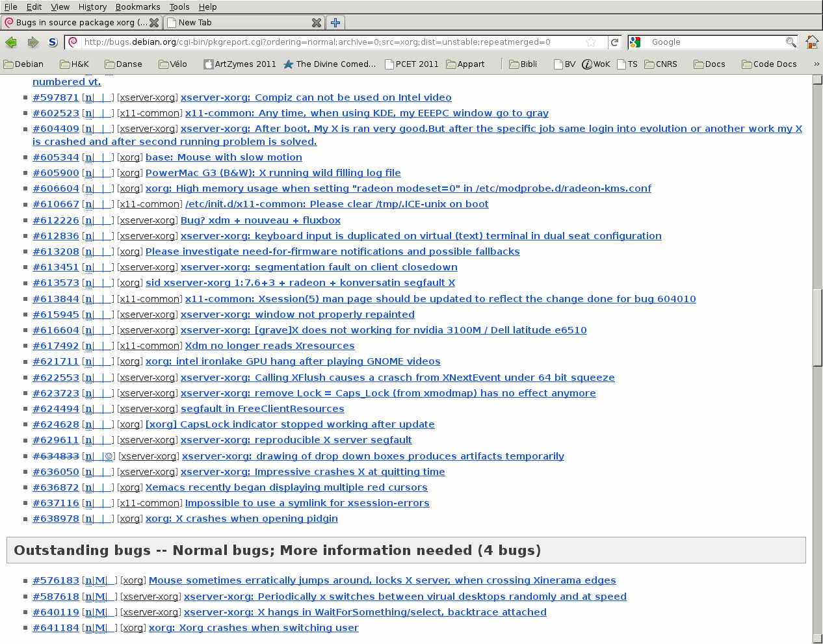Close the 'Bugs in source package xorg' tab
The height and width of the screenshot is (644, 823).
click(154, 23)
